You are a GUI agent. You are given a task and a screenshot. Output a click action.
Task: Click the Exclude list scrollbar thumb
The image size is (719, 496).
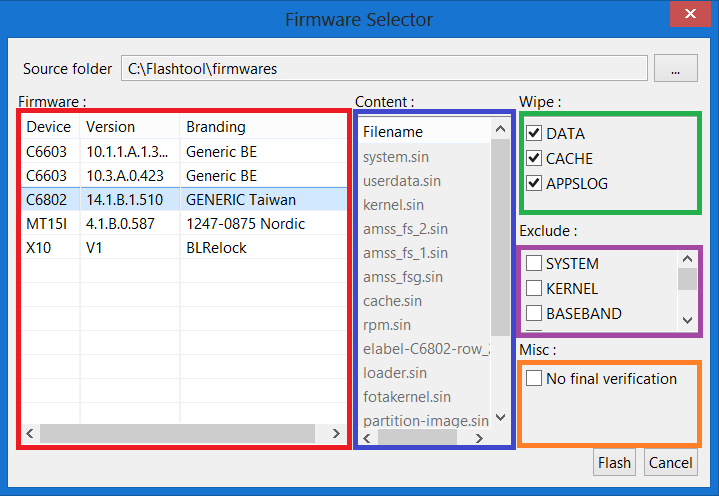(687, 279)
